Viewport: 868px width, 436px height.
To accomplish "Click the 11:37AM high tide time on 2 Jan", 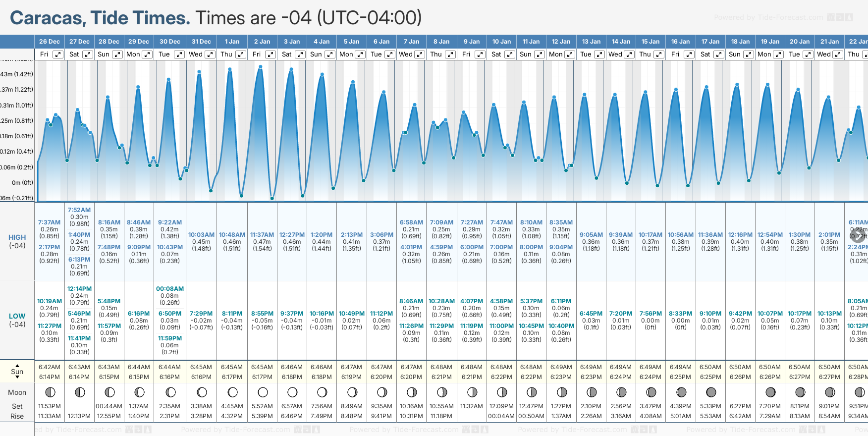I will (262, 235).
